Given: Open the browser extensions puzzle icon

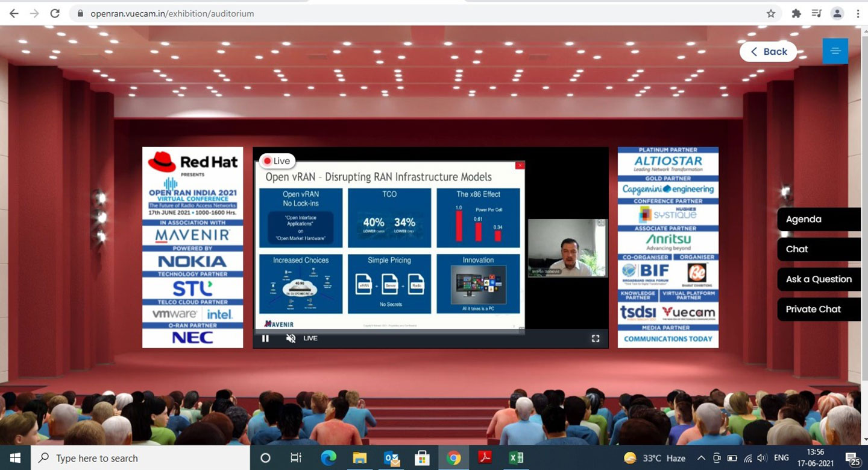Looking at the screenshot, I should [x=796, y=13].
